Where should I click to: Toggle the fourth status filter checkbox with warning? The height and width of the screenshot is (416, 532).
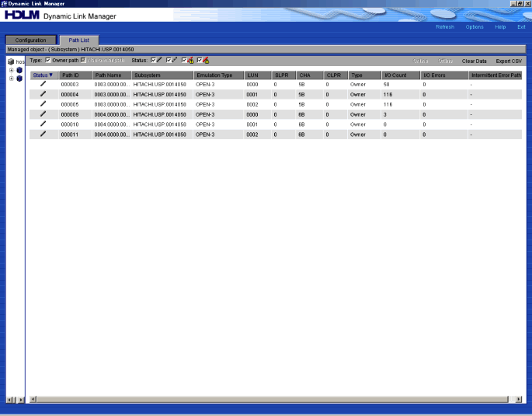tap(200, 60)
